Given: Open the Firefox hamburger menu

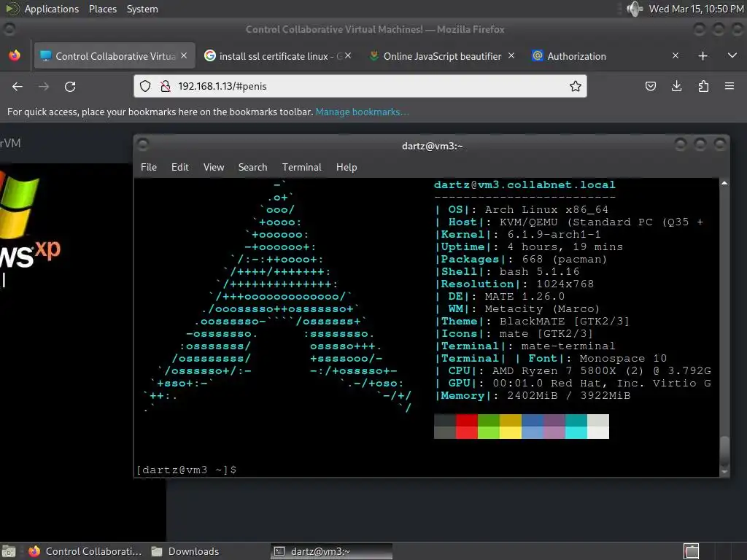Looking at the screenshot, I should pos(729,86).
